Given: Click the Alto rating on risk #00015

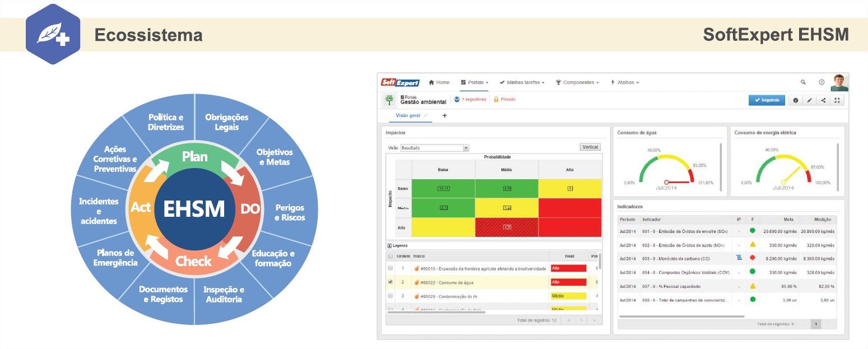Looking at the screenshot, I should (568, 268).
